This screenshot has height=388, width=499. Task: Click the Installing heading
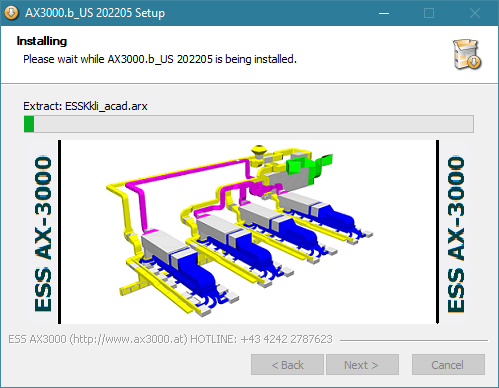[42, 41]
